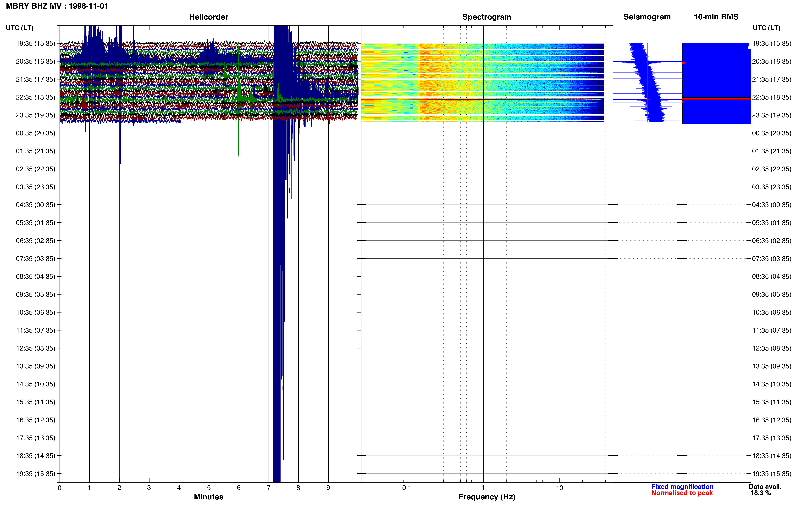Screen dimensions: 812x508
Task: Click the Data avail. label
Action: [765, 486]
